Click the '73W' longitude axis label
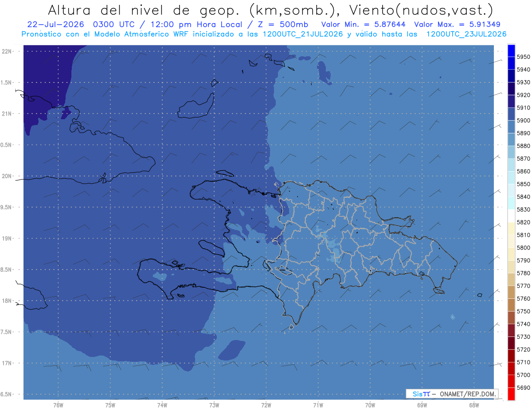 [214, 406]
